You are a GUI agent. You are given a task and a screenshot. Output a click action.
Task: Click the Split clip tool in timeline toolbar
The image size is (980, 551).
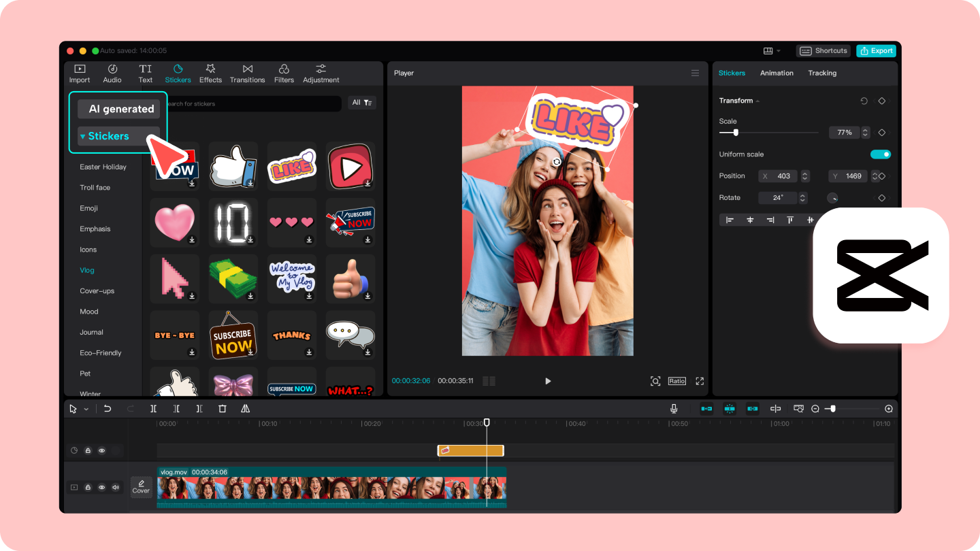(153, 409)
